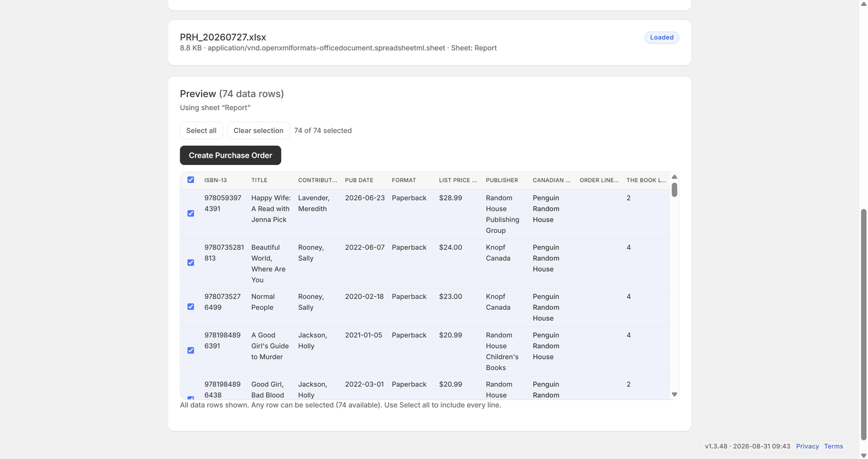
Task: Click the ISBN 9780593974391 cell
Action: [x=222, y=203]
